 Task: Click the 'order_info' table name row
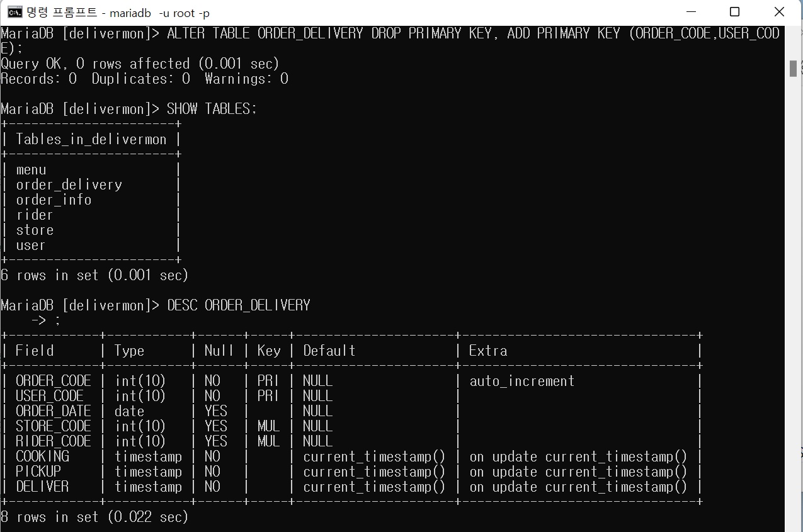[54, 200]
